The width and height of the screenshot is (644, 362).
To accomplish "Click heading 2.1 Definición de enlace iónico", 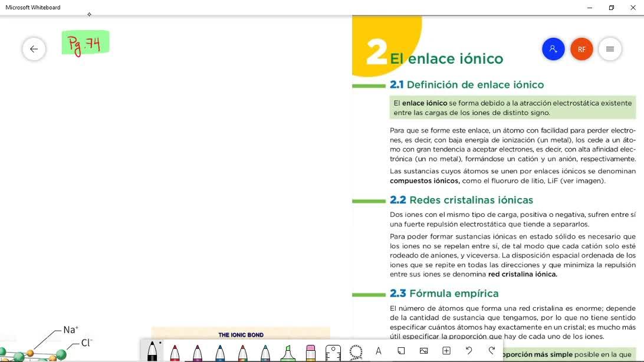I will coord(467,84).
